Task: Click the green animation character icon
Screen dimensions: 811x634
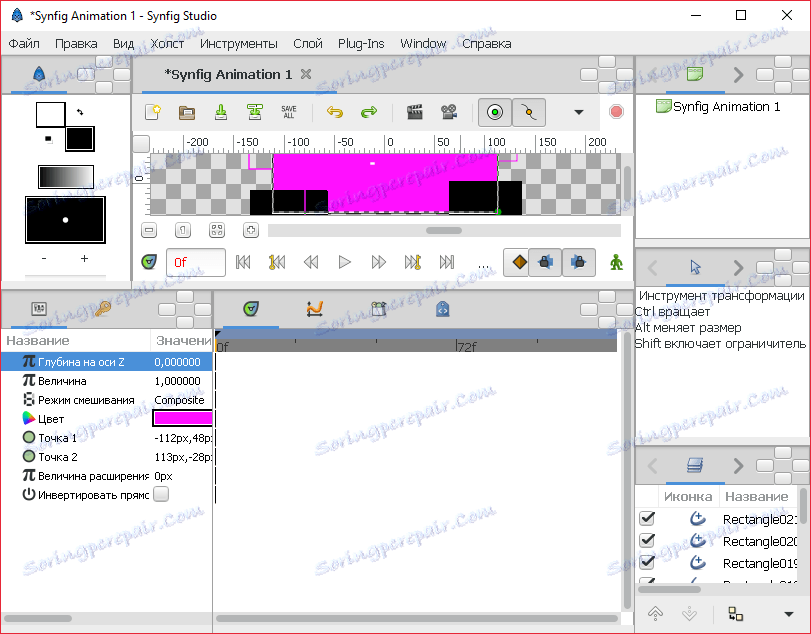Action: (x=617, y=262)
